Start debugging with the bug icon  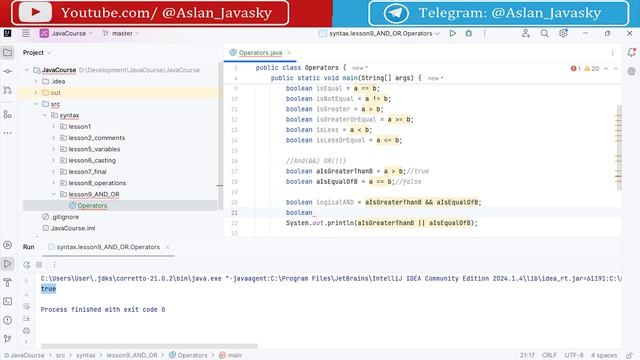tap(469, 33)
